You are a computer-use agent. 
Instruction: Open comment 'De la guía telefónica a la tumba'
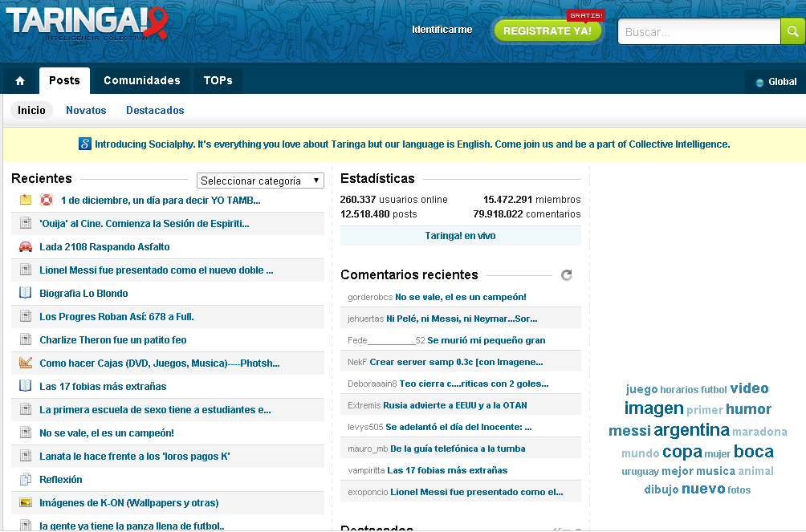(458, 449)
